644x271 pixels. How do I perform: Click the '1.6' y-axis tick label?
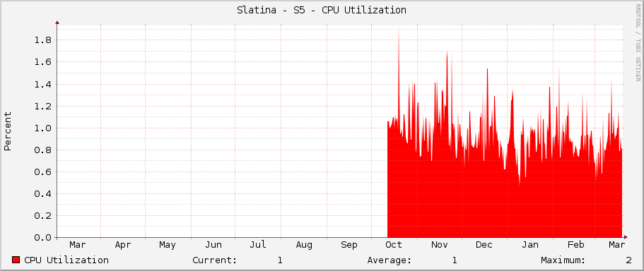click(x=42, y=62)
